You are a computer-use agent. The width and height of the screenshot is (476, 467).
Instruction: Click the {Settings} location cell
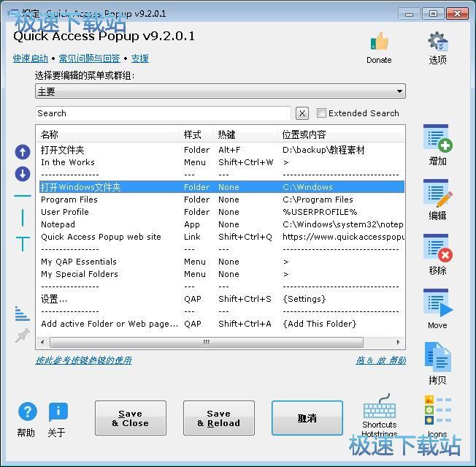304,299
